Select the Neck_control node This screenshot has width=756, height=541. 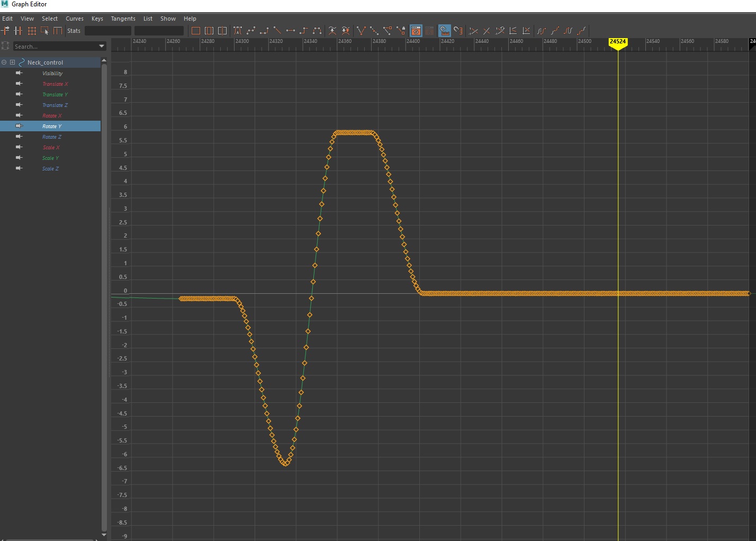(45, 62)
